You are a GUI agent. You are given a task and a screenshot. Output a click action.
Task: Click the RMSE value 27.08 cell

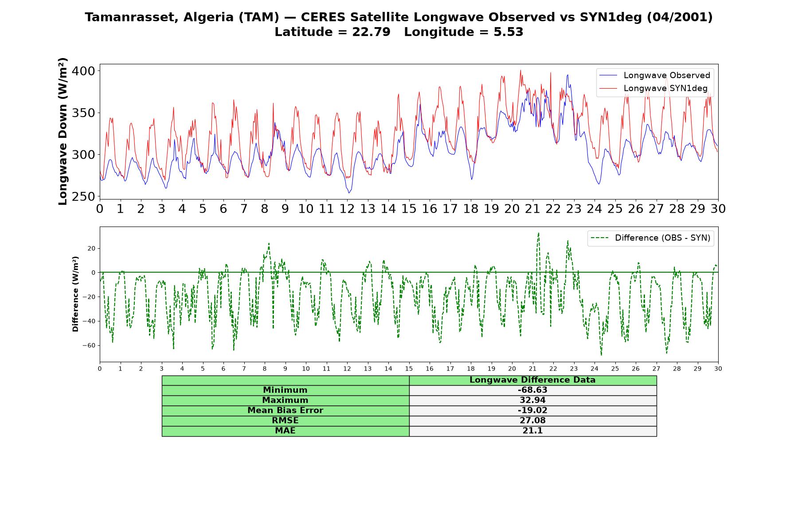(533, 421)
